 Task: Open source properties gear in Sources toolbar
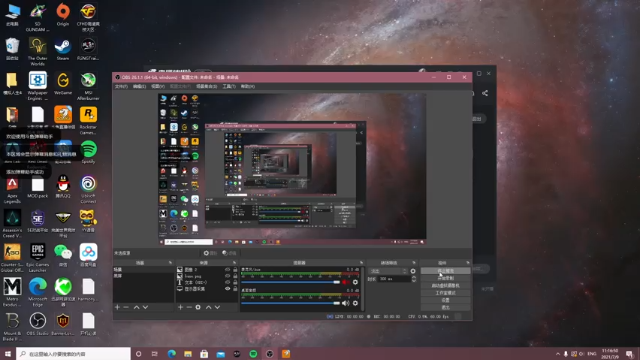[198, 307]
